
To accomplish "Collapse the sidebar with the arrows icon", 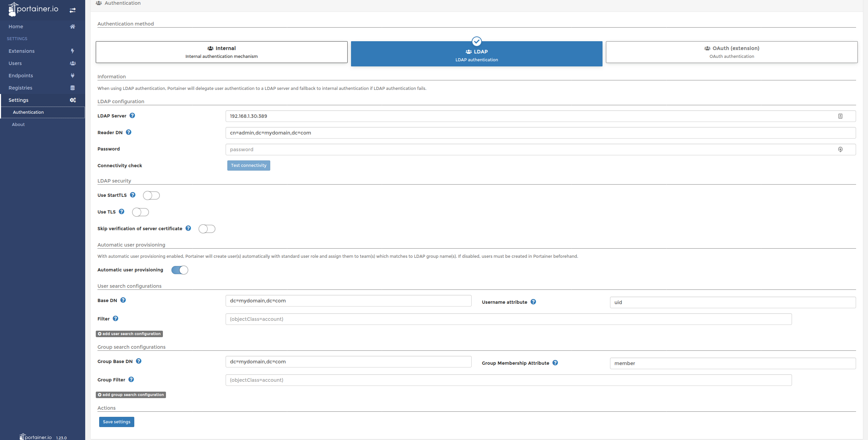I will click(x=73, y=10).
